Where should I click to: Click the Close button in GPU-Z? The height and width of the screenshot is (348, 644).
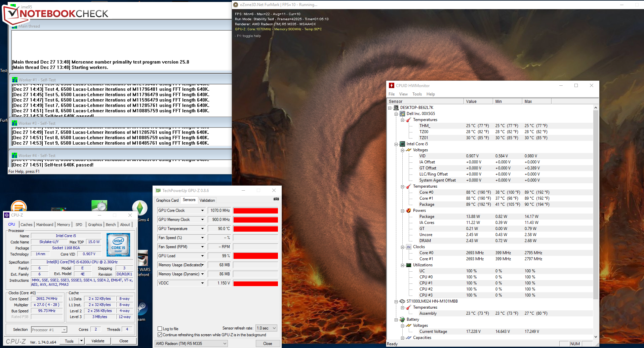pos(268,344)
